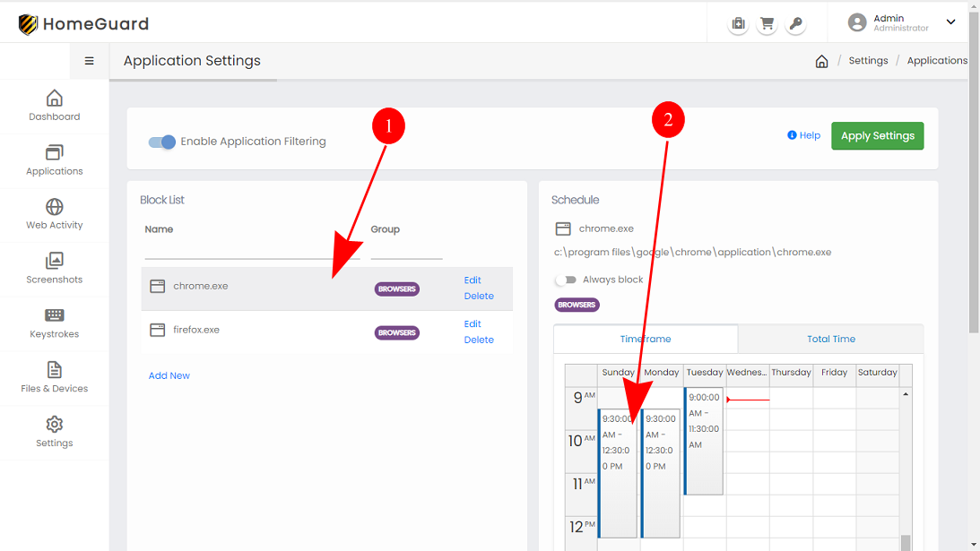Image resolution: width=980 pixels, height=551 pixels.
Task: Click BROWSERS badge in firefox.exe row
Action: 397,333
